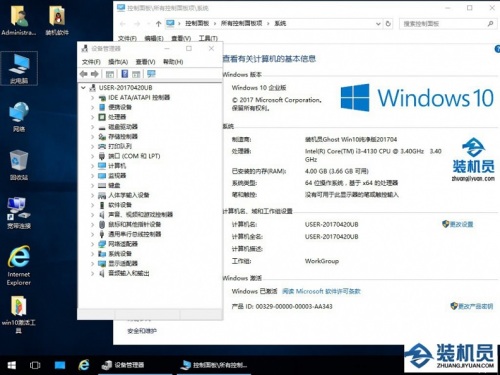Select the 系统设备 icon
This screenshot has width=500, height=375.
point(102,254)
